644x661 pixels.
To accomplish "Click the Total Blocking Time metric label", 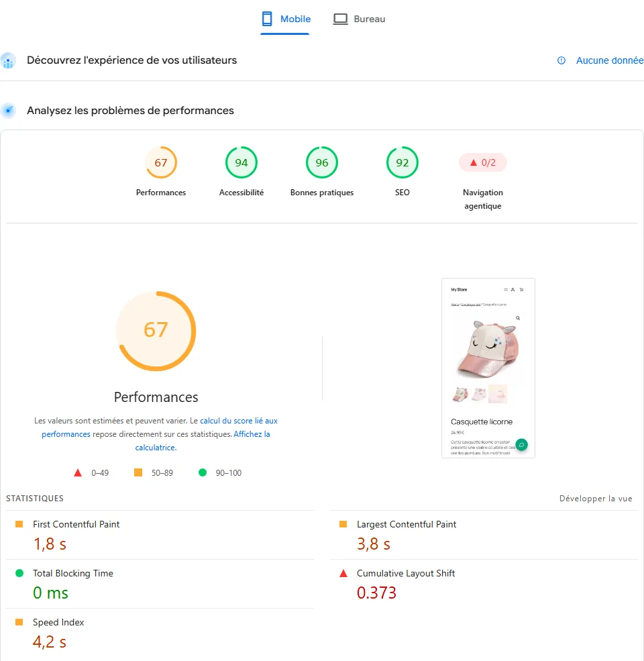I will (73, 573).
